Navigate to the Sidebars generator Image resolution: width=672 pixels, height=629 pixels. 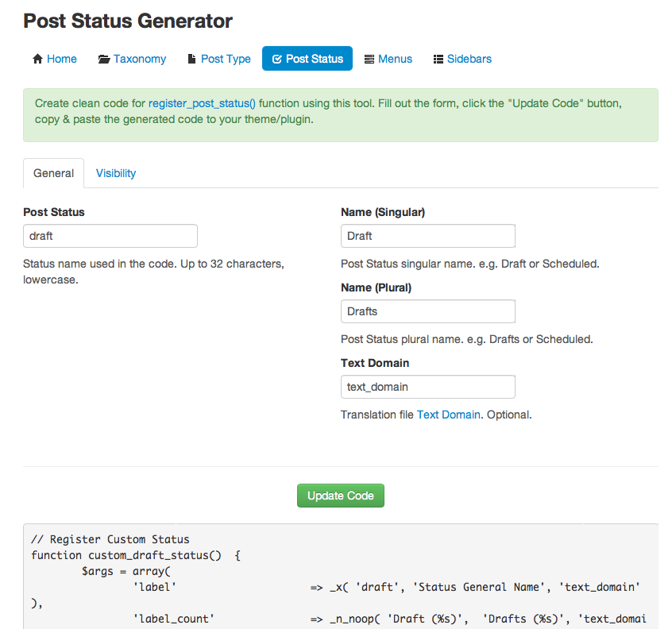pos(469,59)
